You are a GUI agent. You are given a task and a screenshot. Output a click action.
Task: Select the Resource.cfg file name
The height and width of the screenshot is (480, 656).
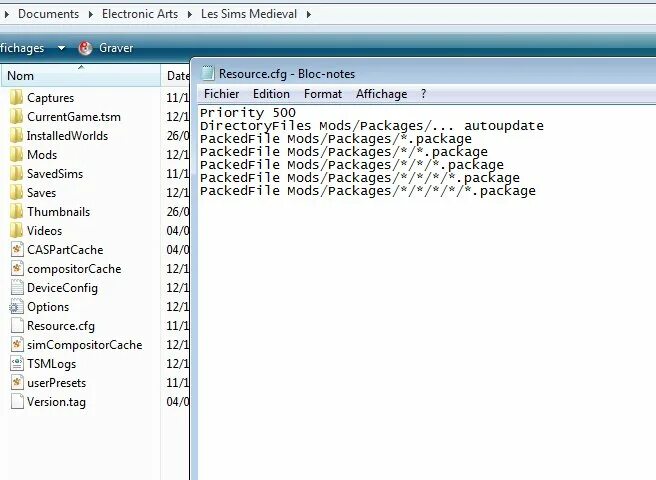(x=61, y=326)
